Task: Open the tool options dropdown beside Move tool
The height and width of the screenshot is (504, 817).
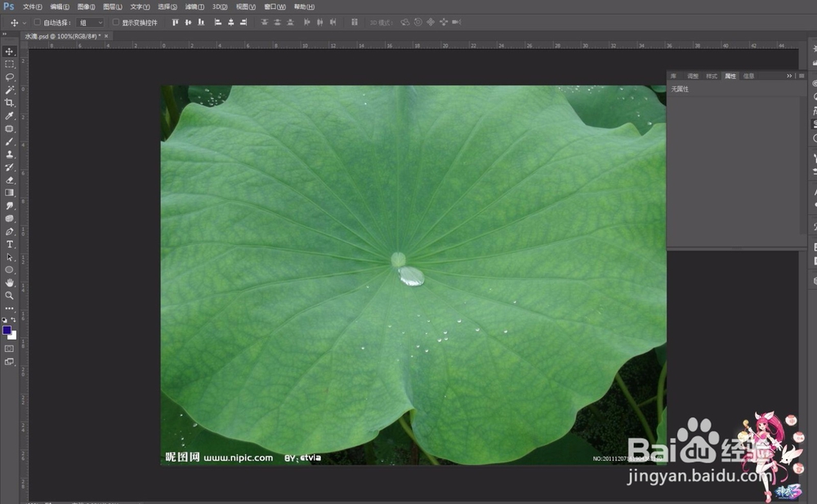Action: (x=24, y=22)
